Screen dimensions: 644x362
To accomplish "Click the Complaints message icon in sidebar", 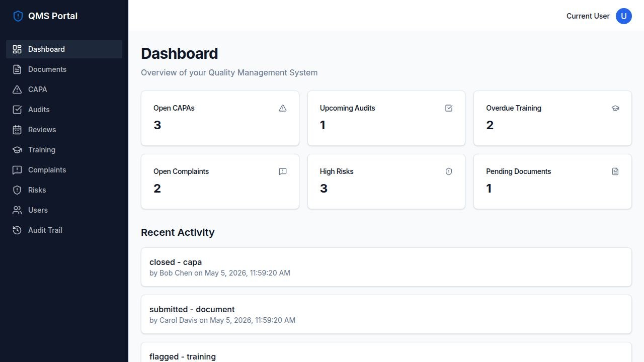I will [x=17, y=170].
